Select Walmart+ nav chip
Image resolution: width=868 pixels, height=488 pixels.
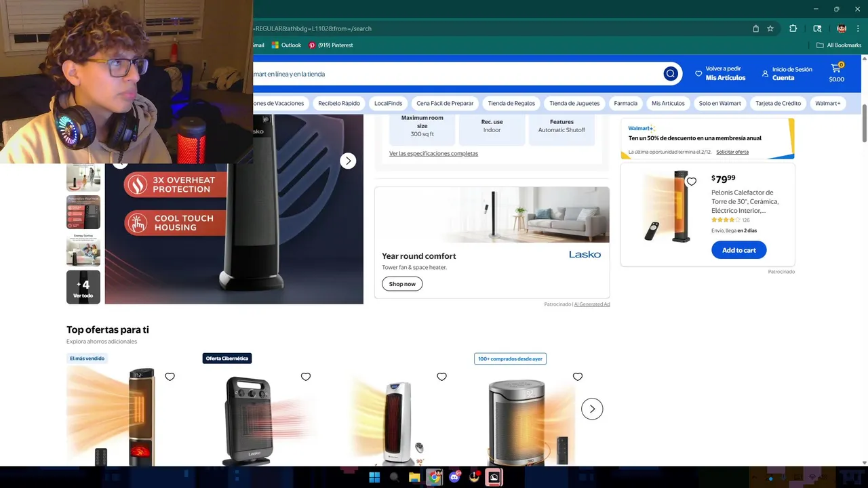[827, 103]
